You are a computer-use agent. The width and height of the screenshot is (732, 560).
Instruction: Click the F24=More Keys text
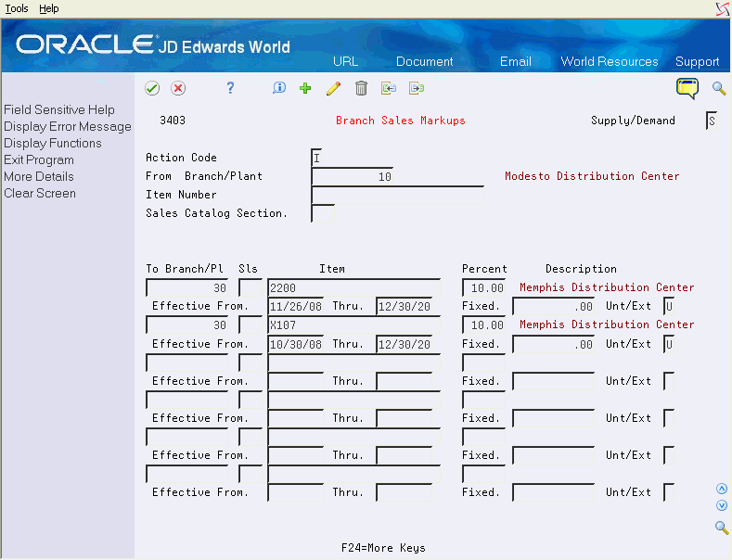click(383, 547)
